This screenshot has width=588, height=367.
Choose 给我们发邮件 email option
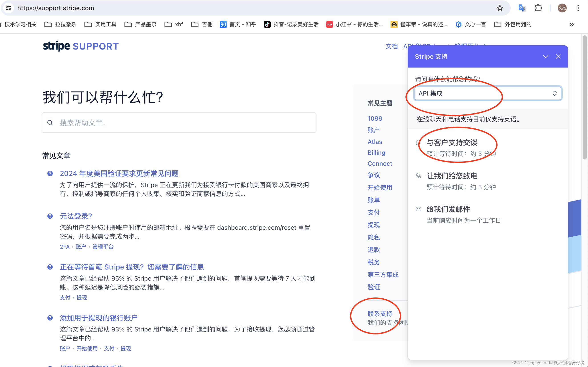[x=448, y=209]
